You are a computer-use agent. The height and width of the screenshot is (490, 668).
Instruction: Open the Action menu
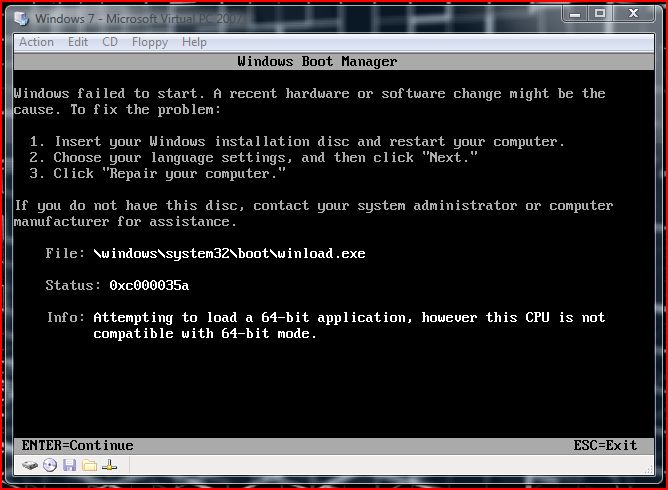pos(36,42)
